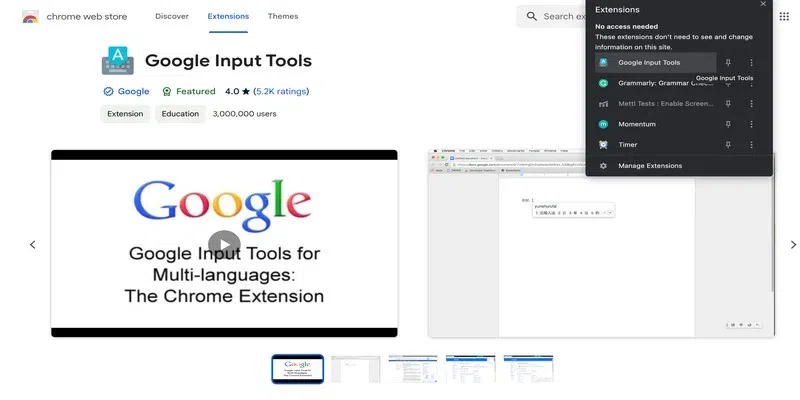Viewport: 800px width, 400px height.
Task: Select the third screenshot thumbnail
Action: tap(413, 369)
